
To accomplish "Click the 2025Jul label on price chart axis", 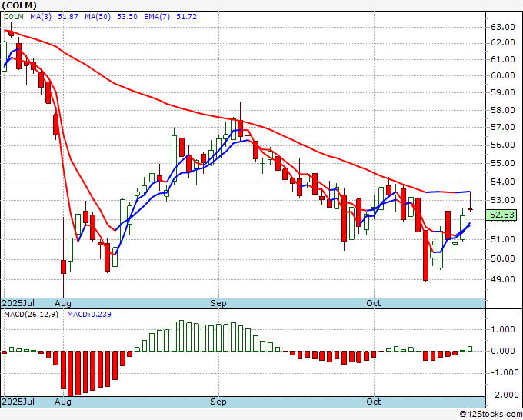I will (18, 303).
